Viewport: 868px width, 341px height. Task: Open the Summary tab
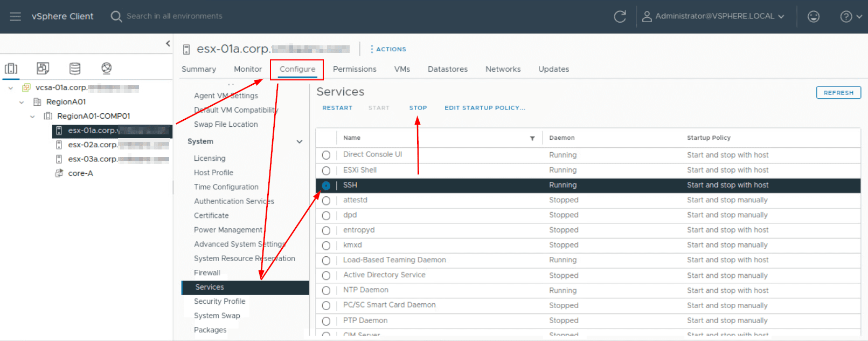click(199, 69)
